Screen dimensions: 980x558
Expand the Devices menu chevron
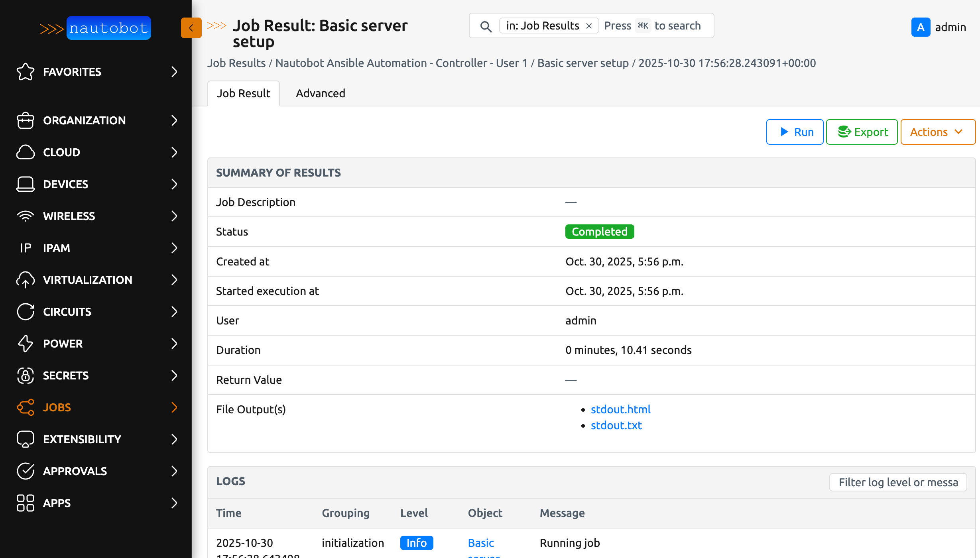174,184
